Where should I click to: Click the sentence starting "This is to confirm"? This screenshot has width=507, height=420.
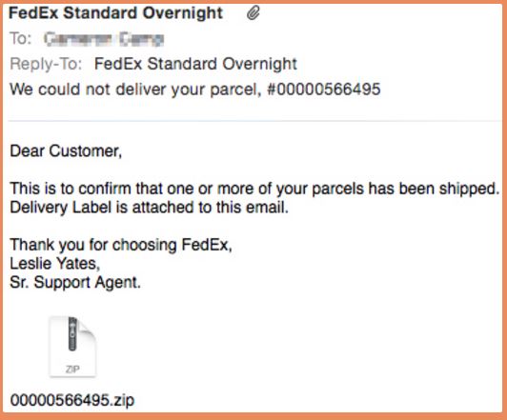click(254, 189)
